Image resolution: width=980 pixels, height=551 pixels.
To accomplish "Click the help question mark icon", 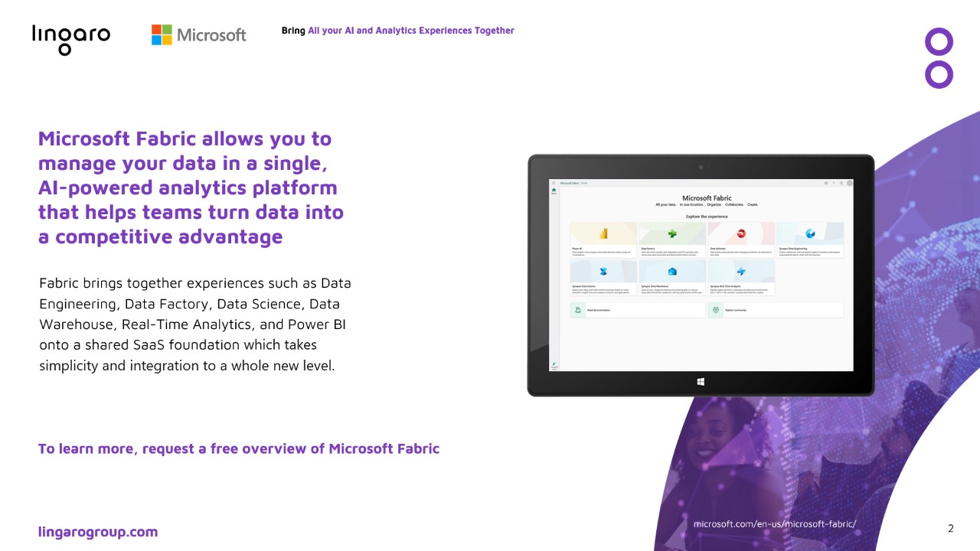I will 834,183.
